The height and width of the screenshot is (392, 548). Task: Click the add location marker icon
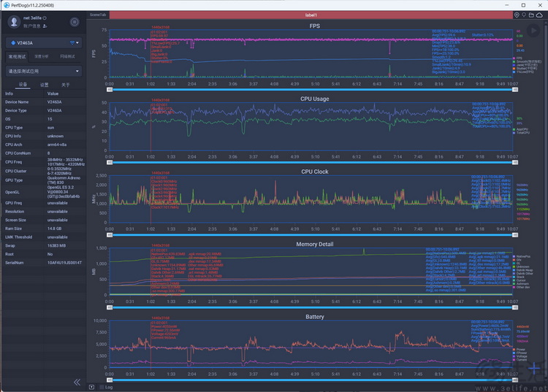point(517,15)
